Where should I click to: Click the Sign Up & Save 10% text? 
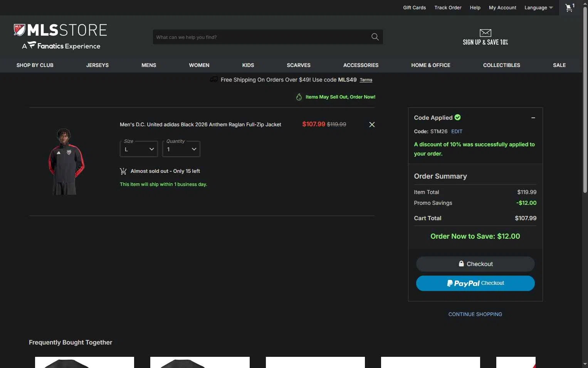pos(486,42)
